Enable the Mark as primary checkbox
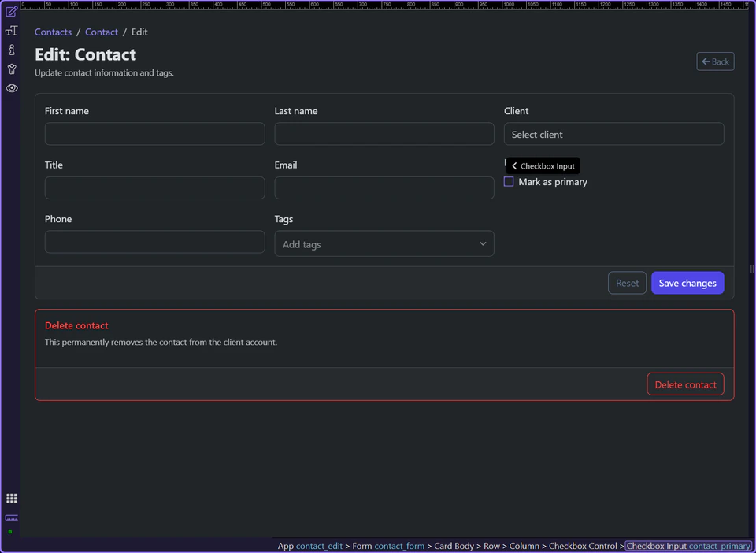The height and width of the screenshot is (553, 756). point(508,181)
